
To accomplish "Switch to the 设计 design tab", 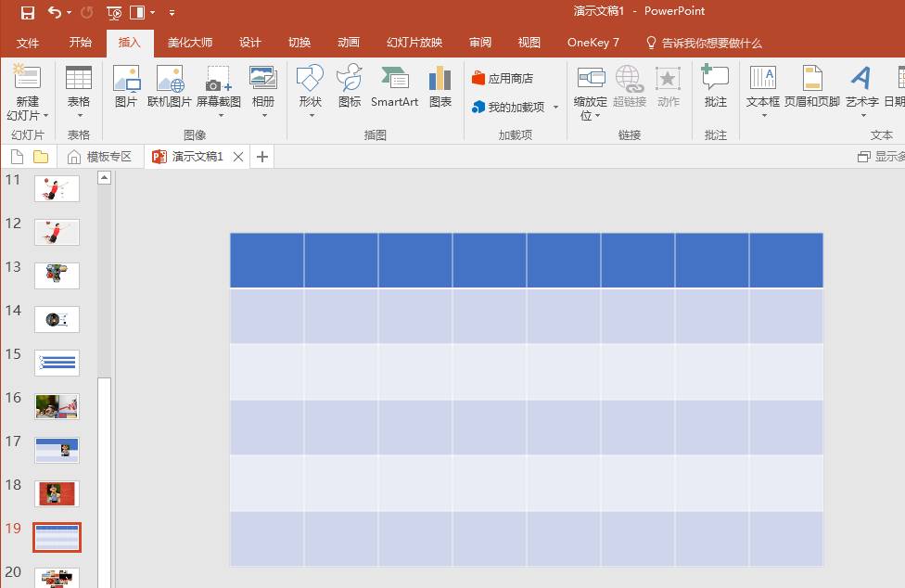I will point(249,43).
